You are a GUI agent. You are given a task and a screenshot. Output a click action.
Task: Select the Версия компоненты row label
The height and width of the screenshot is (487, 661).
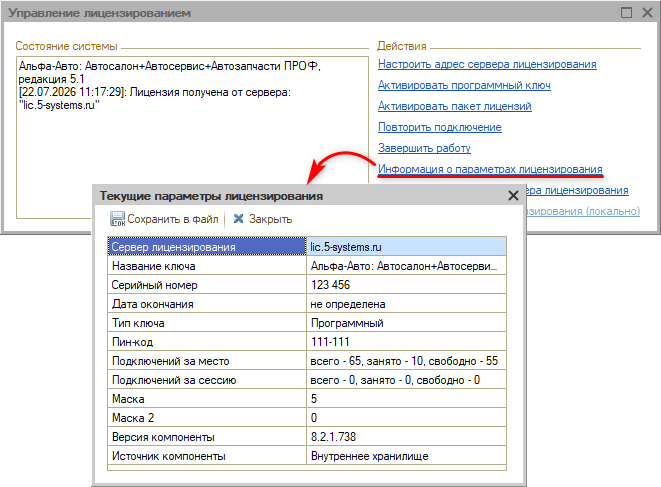207,437
